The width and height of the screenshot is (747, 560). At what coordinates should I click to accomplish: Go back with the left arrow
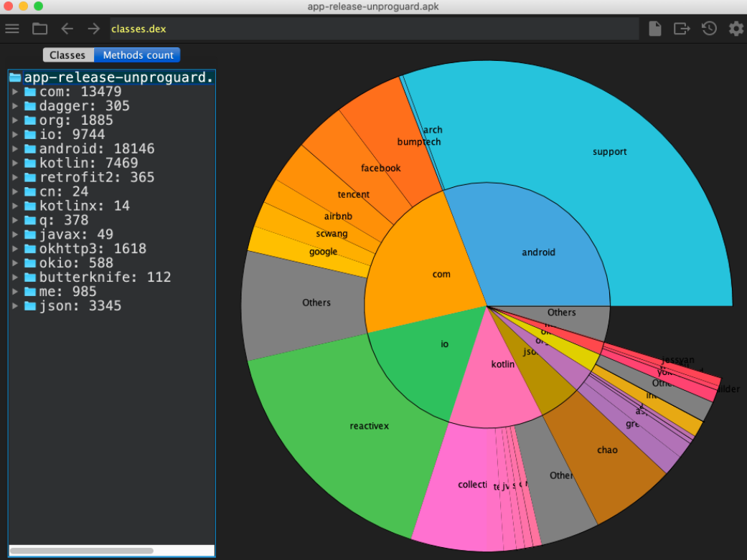(67, 29)
